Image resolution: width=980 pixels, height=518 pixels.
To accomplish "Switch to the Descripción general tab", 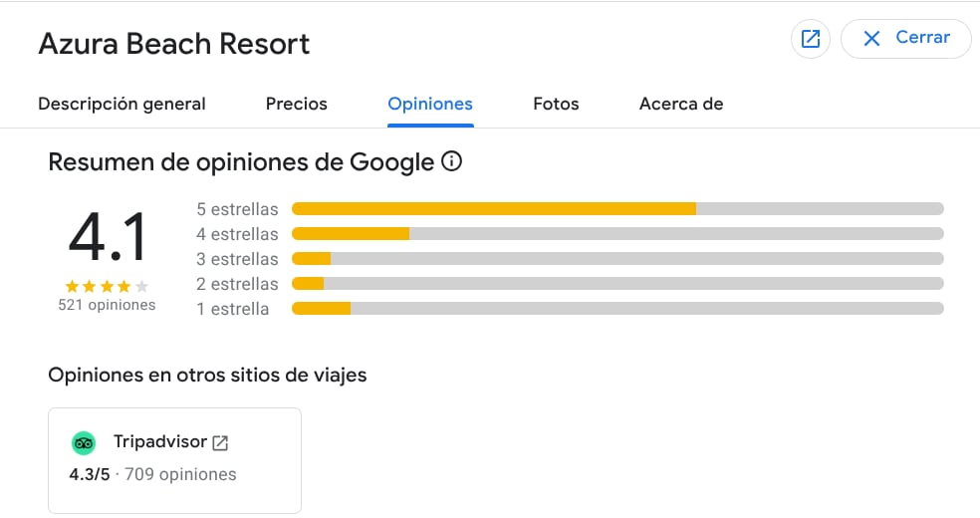I will [x=122, y=104].
